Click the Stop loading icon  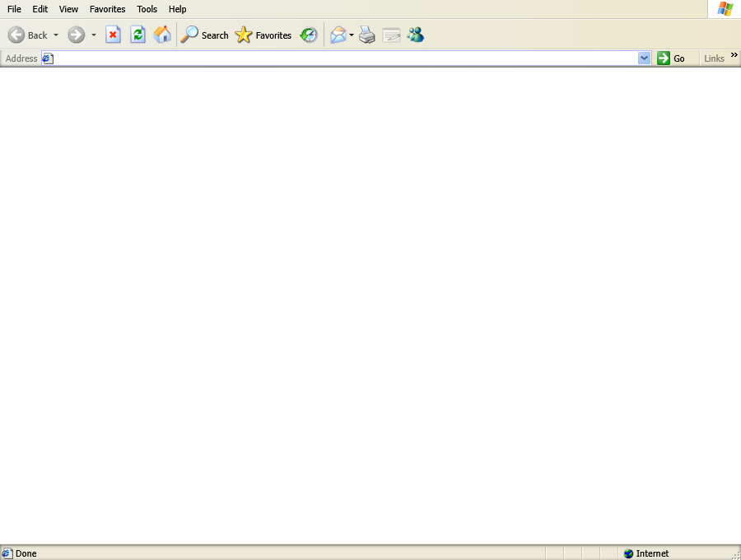click(x=113, y=35)
